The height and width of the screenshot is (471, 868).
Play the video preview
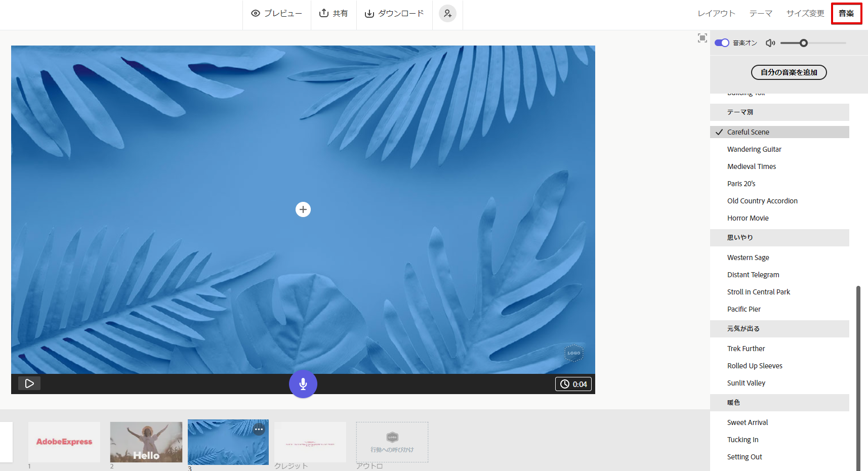[29, 383]
